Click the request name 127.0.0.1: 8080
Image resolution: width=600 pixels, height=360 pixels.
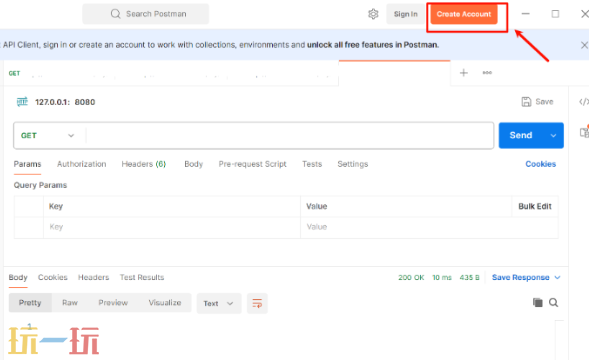click(x=65, y=102)
